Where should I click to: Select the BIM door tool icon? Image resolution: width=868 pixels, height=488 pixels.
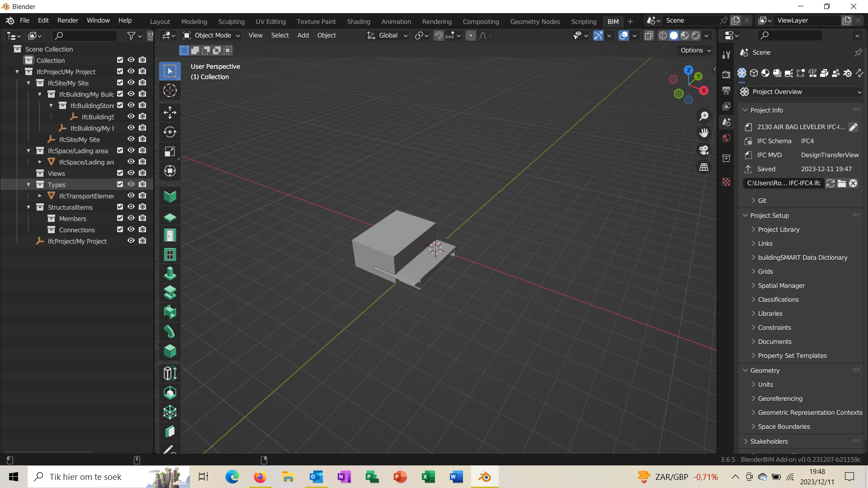click(170, 235)
